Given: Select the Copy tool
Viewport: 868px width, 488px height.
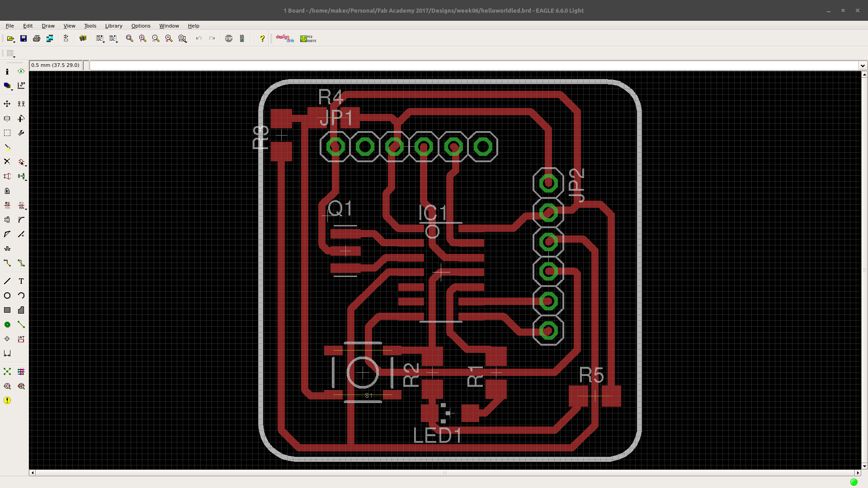Looking at the screenshot, I should pyautogui.click(x=21, y=104).
